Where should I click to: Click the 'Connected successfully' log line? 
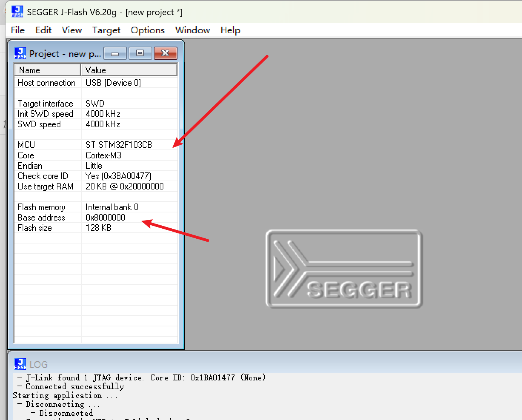tap(71, 387)
